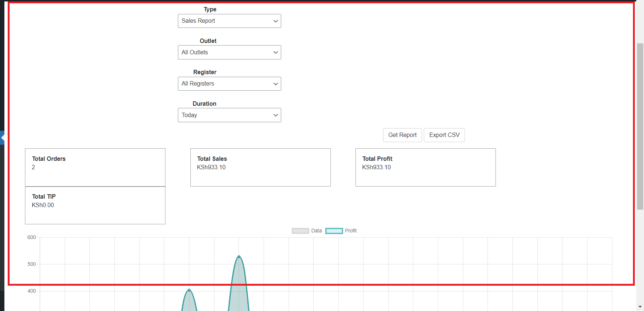Open the Type dropdown showing Sales Report
644x311 pixels.
(x=229, y=21)
